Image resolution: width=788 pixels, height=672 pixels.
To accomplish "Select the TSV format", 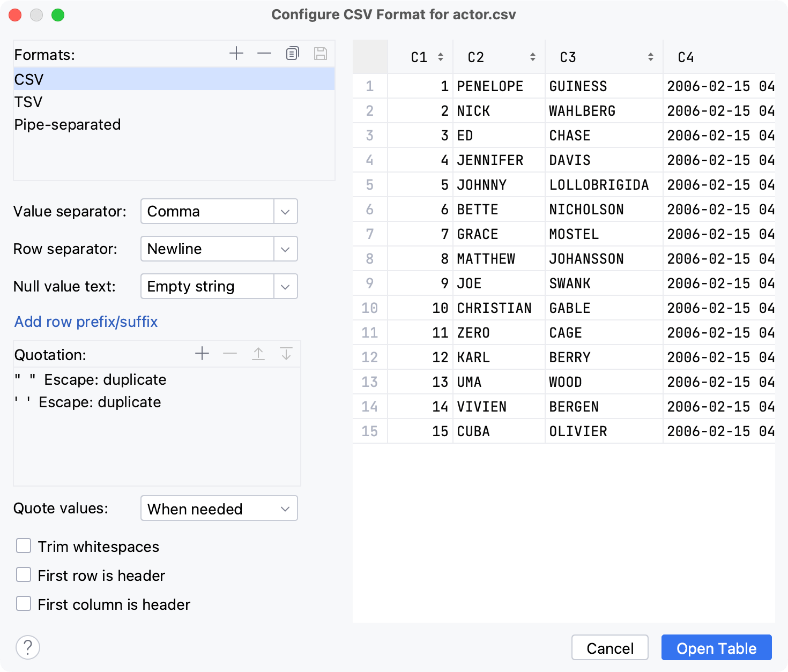I will [x=28, y=101].
